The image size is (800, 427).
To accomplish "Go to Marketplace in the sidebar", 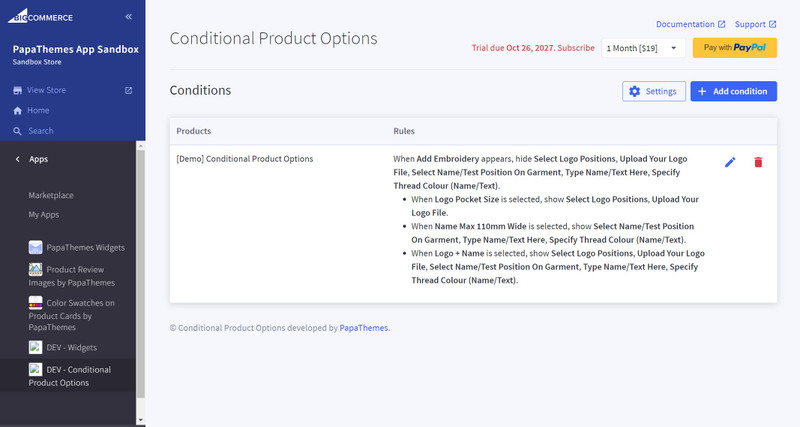I will pos(51,195).
